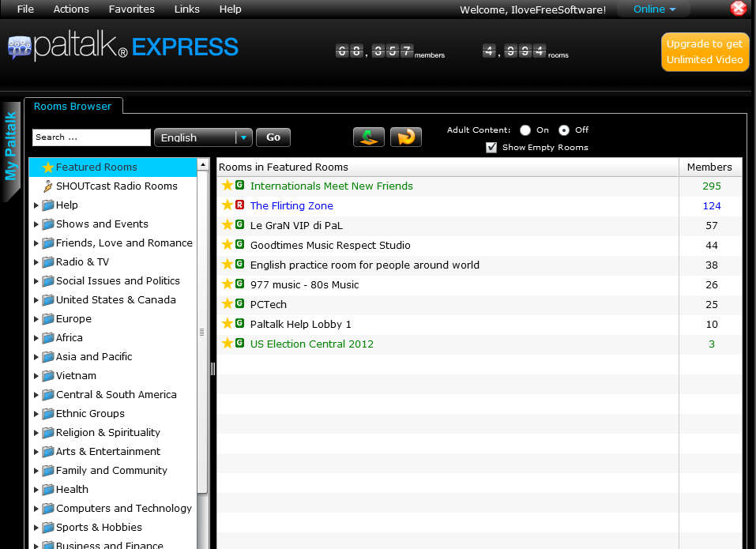756x549 pixels.
Task: Click the Paltalk Help Lobby 1 room name
Action: (x=300, y=325)
